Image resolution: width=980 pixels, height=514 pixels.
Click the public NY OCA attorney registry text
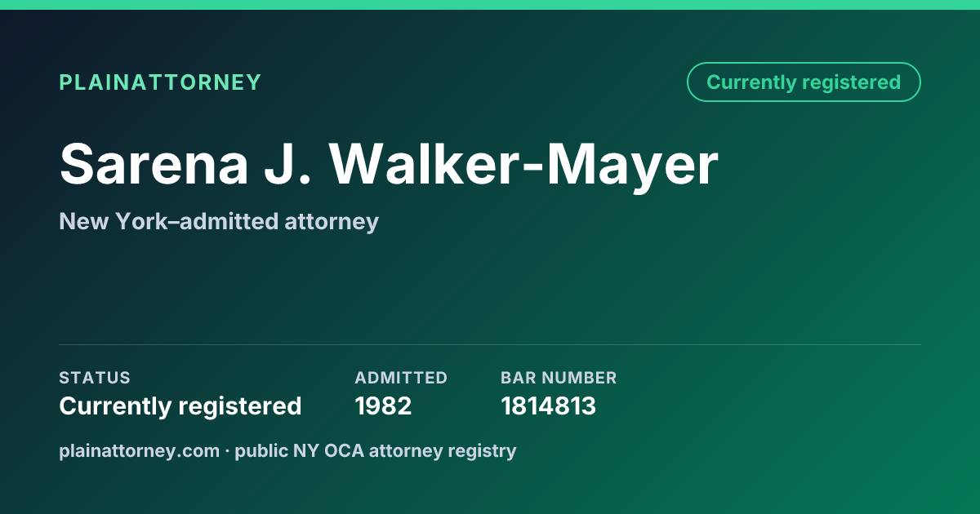tap(376, 450)
